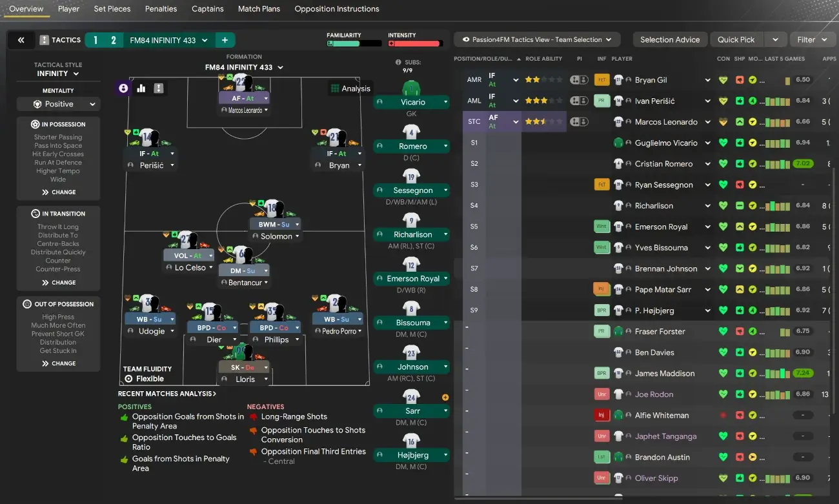839x504 pixels.
Task: Open the bar chart view icon on pitch
Action: [x=141, y=88]
